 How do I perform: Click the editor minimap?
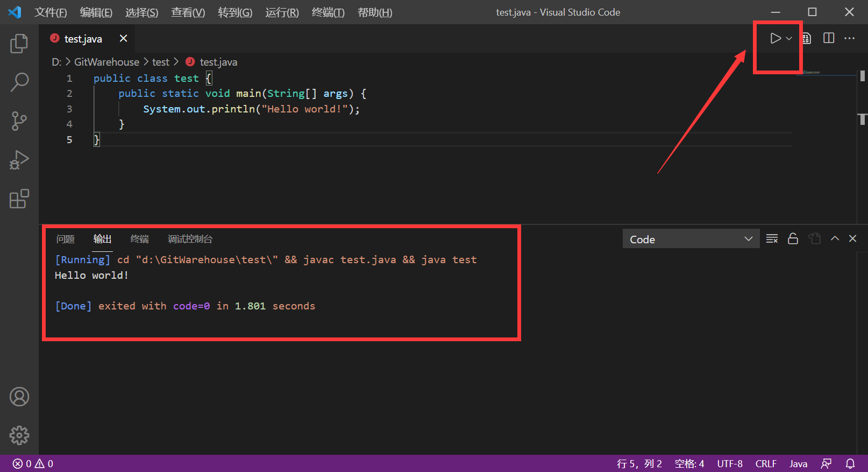click(826, 74)
